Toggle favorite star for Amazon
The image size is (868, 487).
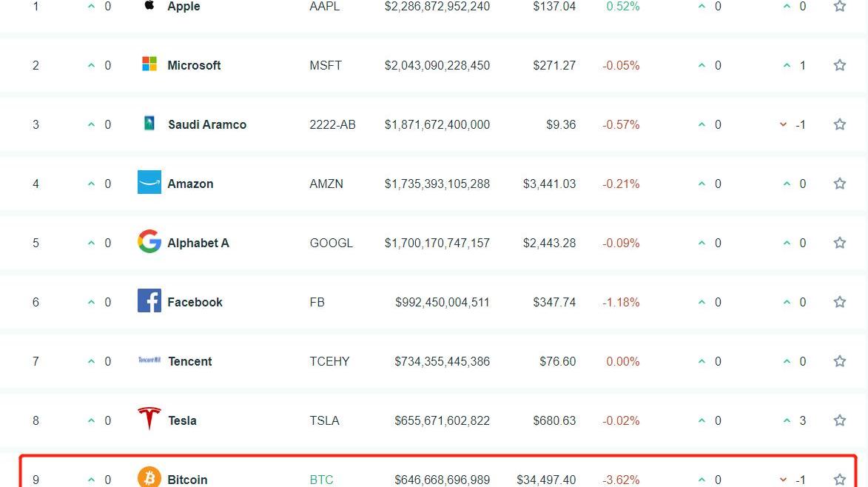click(x=839, y=184)
